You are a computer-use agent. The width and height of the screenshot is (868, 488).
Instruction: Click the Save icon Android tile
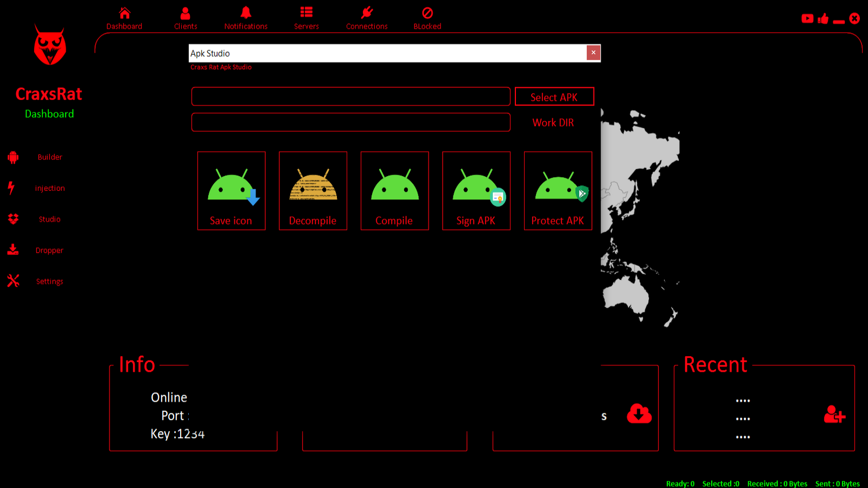pyautogui.click(x=232, y=191)
